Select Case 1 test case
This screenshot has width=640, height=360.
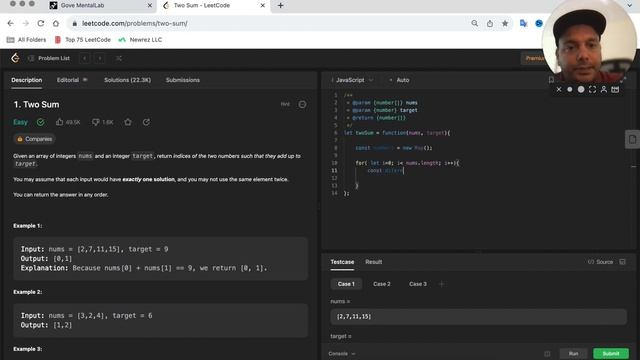click(346, 284)
